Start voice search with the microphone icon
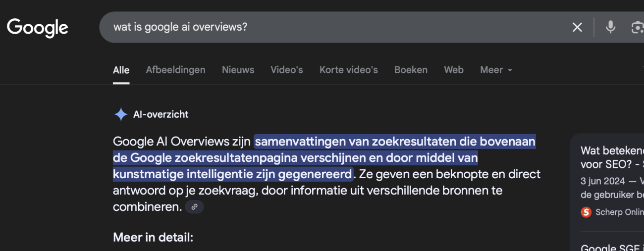 click(x=610, y=27)
